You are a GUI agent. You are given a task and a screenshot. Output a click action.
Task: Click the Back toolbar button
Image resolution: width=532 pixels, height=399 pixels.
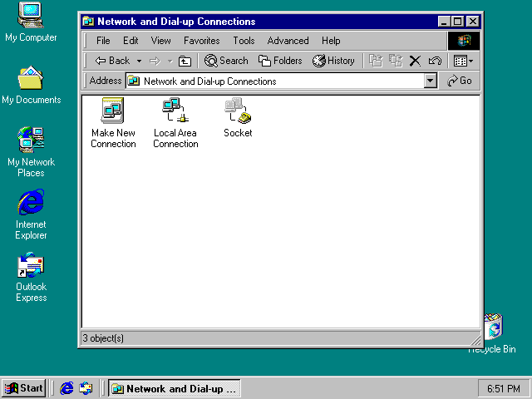pyautogui.click(x=112, y=61)
